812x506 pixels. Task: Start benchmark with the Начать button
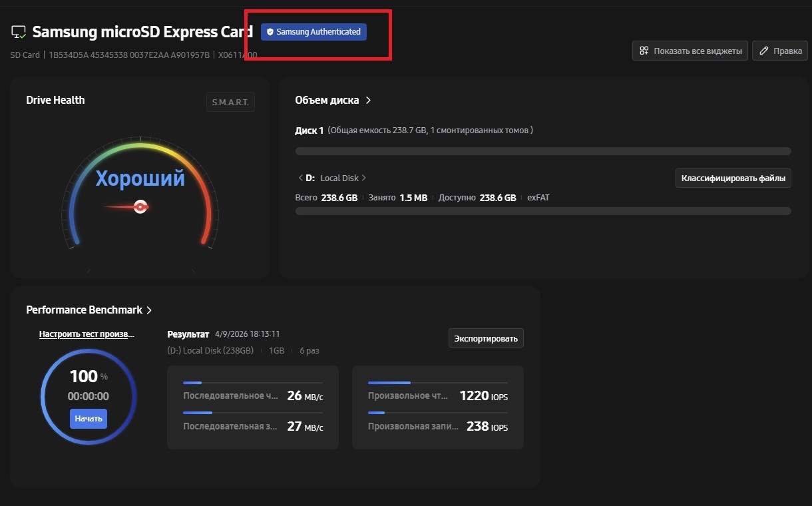tap(89, 419)
